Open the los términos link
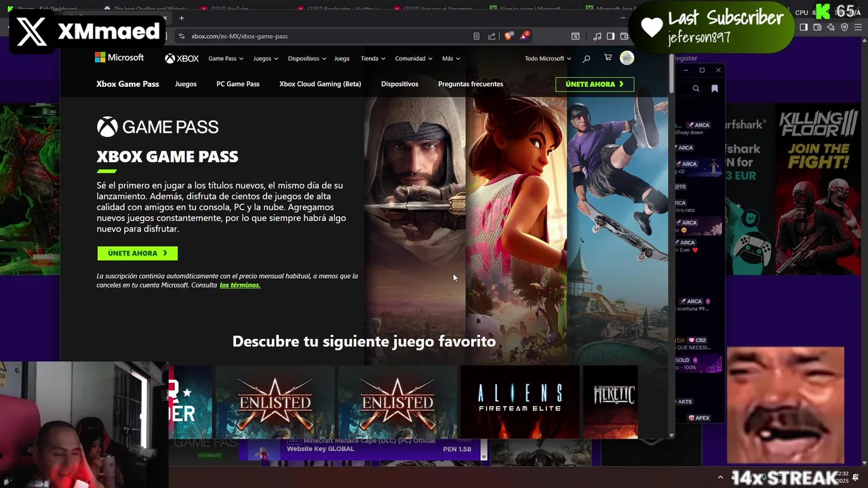868x488 pixels. tap(240, 285)
